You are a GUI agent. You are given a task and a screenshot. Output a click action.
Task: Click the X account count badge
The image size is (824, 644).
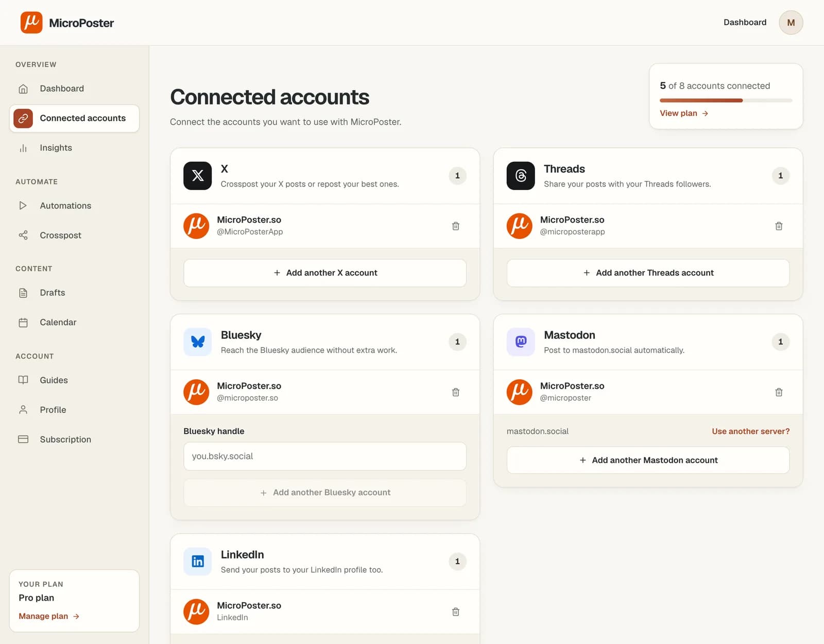[457, 176]
